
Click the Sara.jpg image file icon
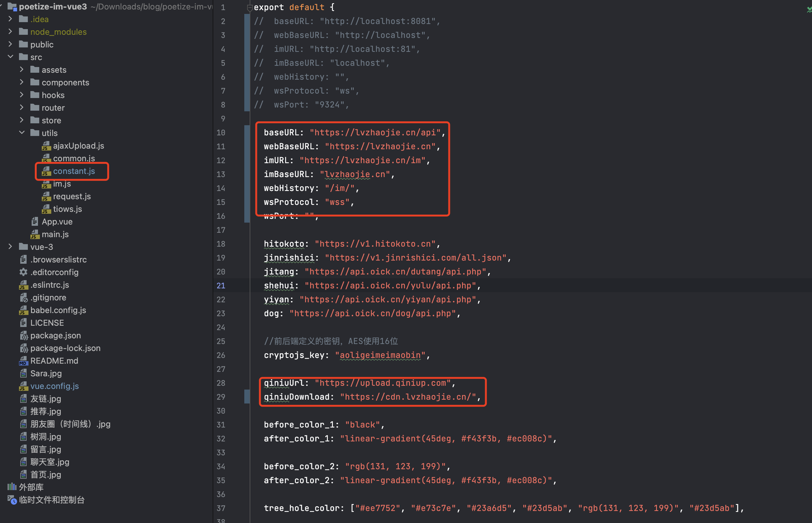pos(23,373)
